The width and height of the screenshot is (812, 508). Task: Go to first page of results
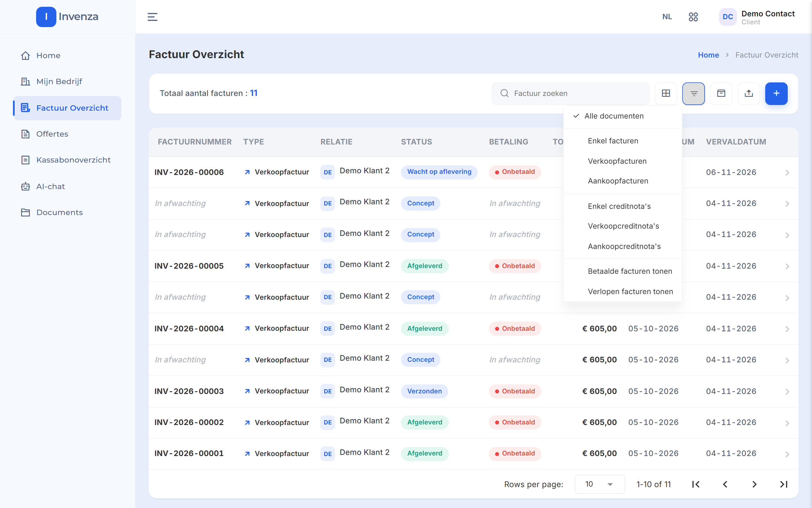[x=696, y=484]
